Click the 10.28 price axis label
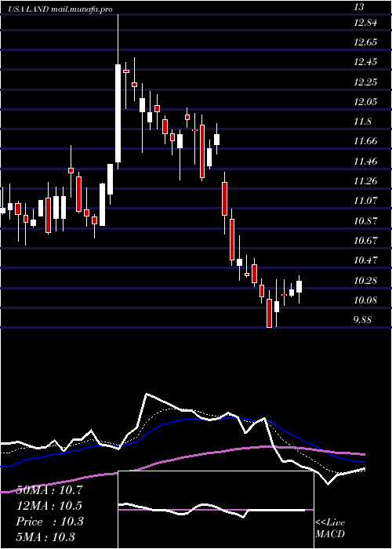 click(x=365, y=281)
